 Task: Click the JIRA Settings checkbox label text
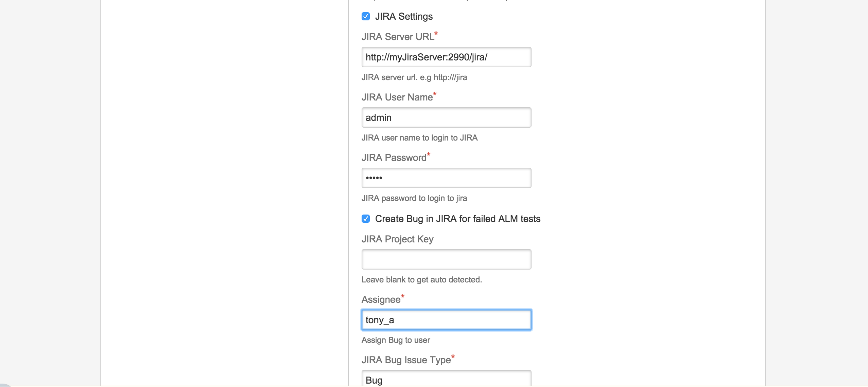click(x=404, y=16)
